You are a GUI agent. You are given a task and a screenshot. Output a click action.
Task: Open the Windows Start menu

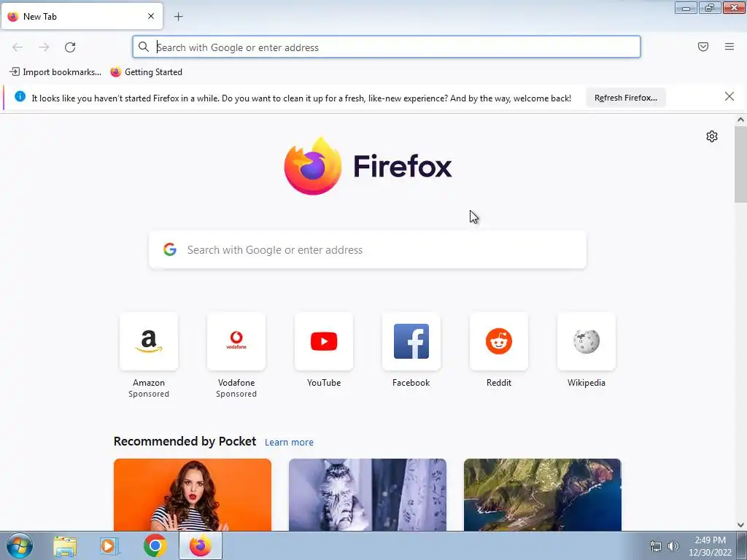click(20, 545)
